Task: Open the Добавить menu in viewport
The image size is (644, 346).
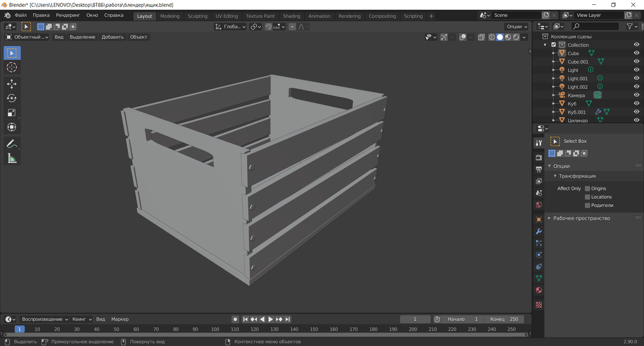Action: 113,37
